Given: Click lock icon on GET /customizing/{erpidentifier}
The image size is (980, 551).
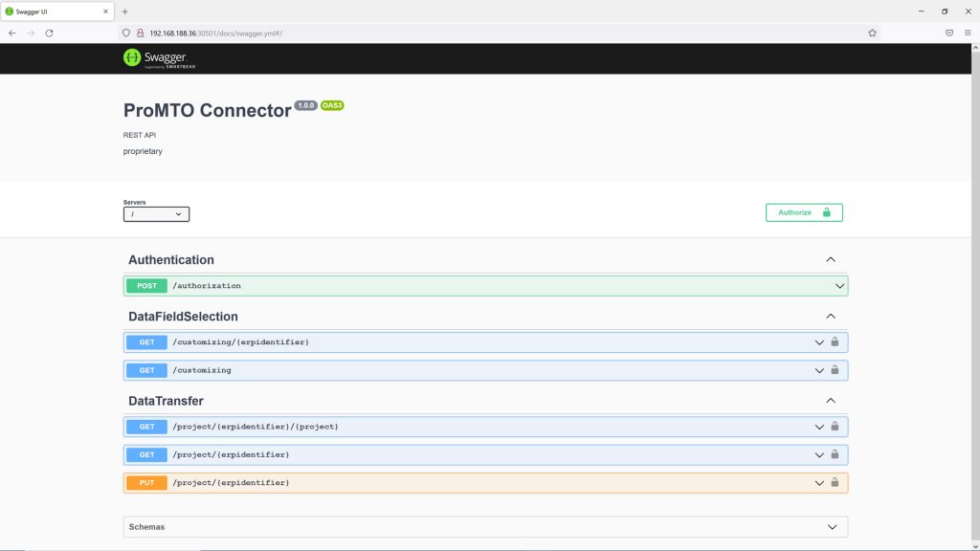Looking at the screenshot, I should click(x=835, y=342).
